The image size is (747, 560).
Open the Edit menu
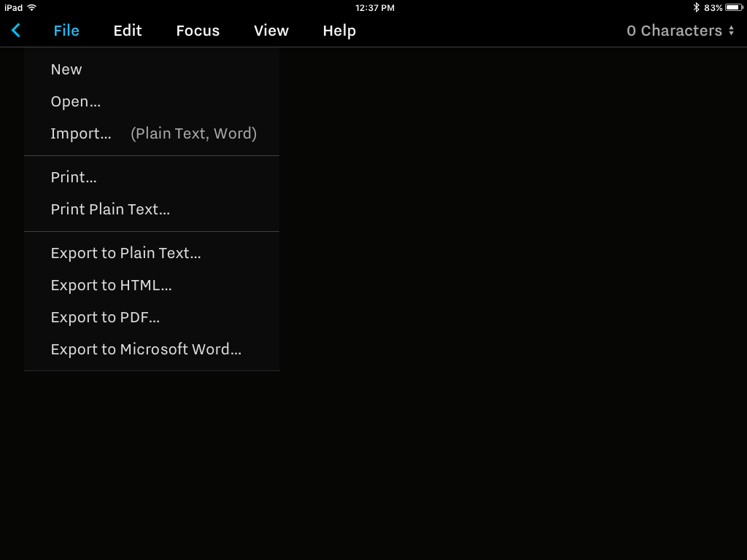pyautogui.click(x=127, y=31)
